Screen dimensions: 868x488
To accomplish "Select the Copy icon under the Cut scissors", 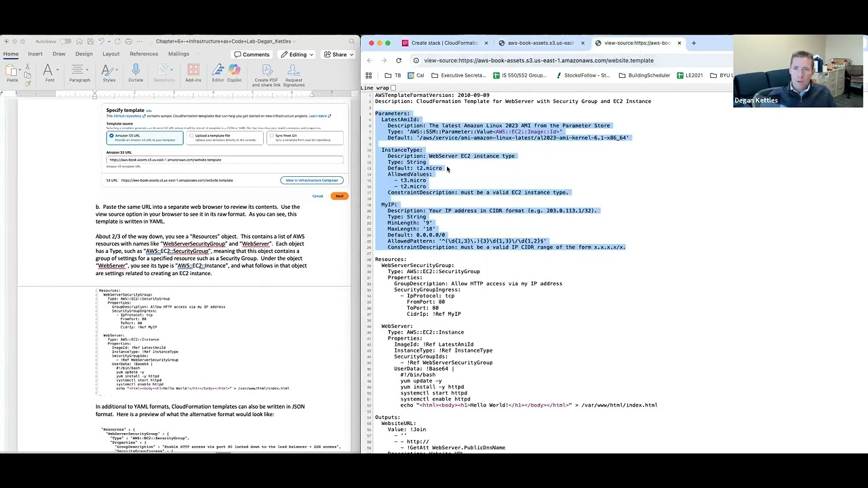I will [x=27, y=75].
